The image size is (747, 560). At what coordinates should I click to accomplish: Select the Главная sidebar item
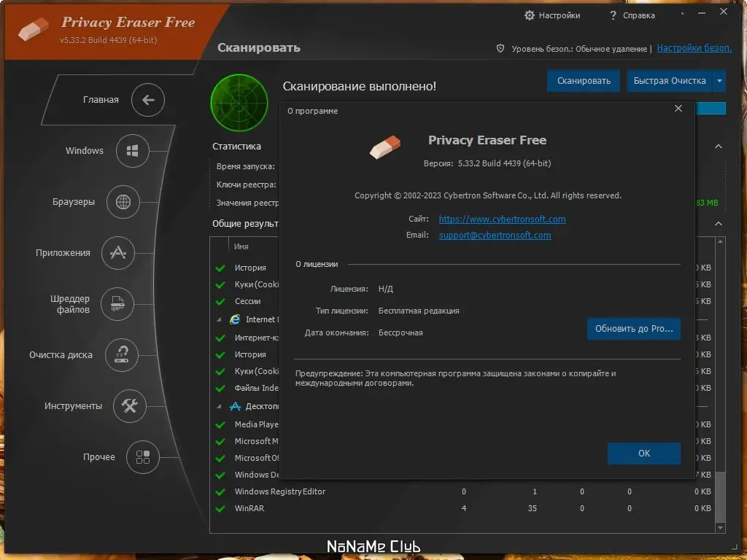coord(101,99)
